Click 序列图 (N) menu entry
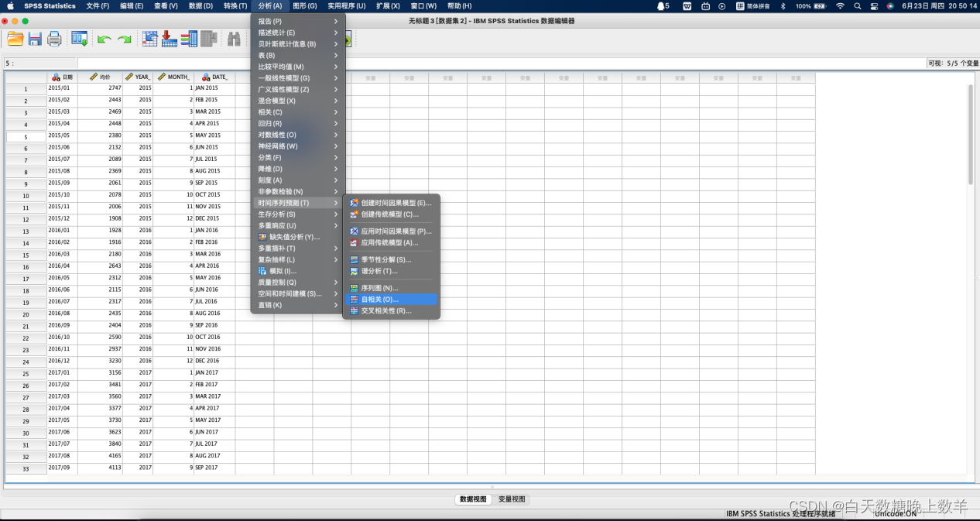The image size is (980, 521). (379, 288)
